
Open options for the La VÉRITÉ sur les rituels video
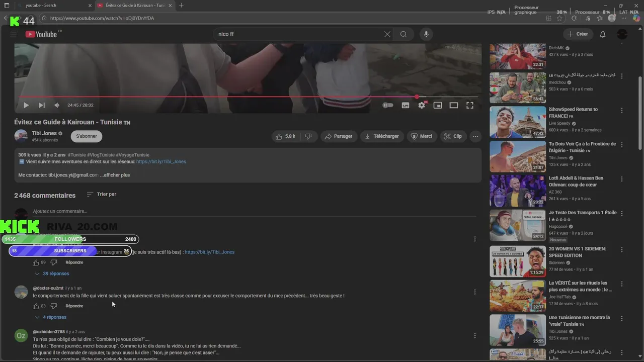pyautogui.click(x=622, y=284)
